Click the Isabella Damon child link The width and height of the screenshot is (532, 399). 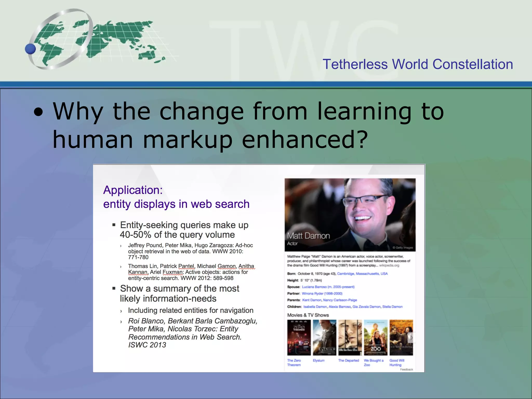pos(315,307)
